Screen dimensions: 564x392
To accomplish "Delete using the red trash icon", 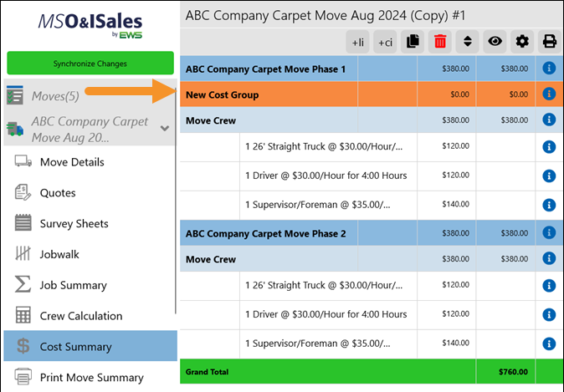I will pos(439,41).
